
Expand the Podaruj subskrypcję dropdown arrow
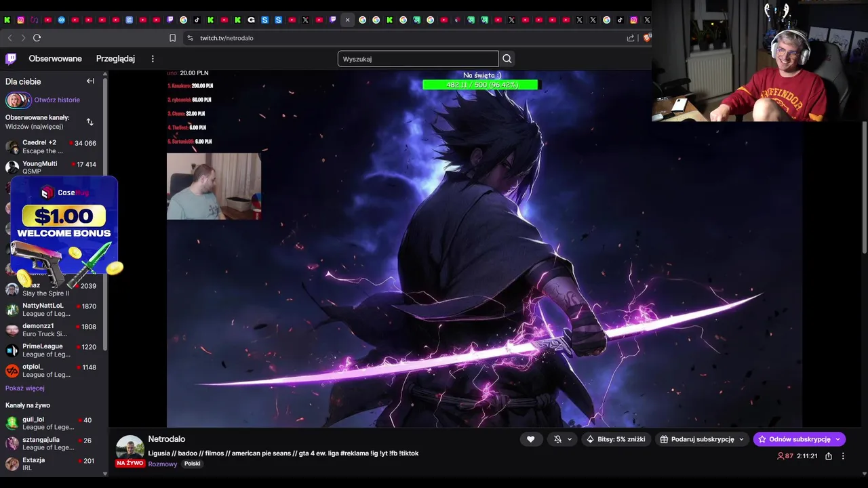click(741, 439)
